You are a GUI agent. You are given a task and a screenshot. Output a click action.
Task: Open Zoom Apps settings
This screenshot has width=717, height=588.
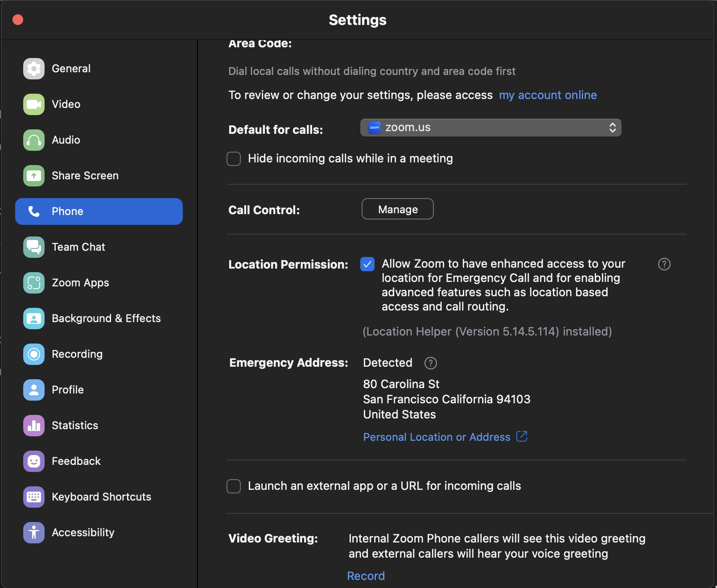click(x=99, y=283)
